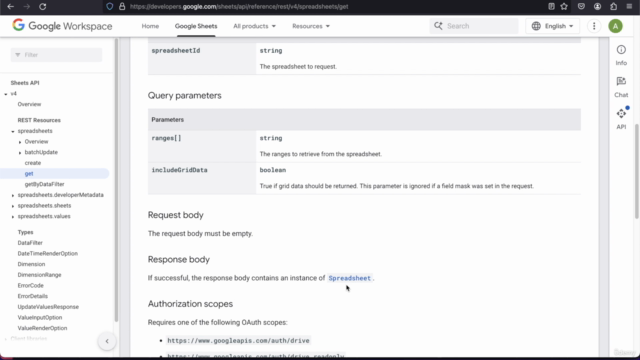
Task: Click the page vertical scrollbar
Action: tap(637, 171)
